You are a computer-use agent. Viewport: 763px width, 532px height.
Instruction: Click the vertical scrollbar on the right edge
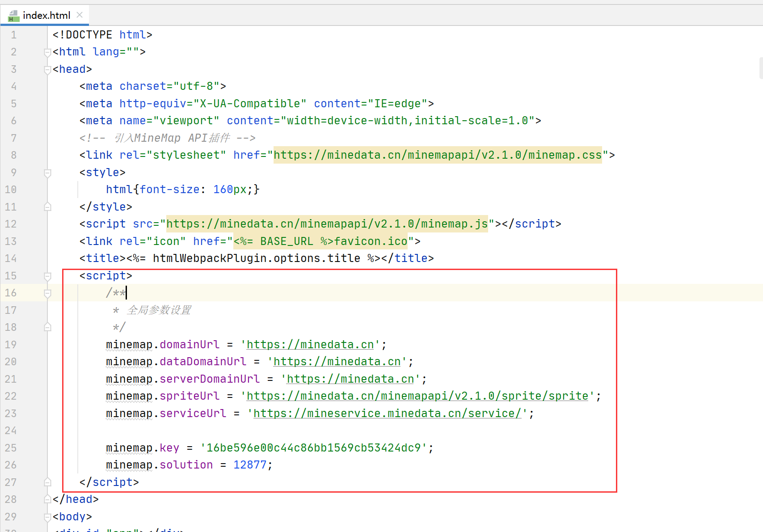(760, 68)
